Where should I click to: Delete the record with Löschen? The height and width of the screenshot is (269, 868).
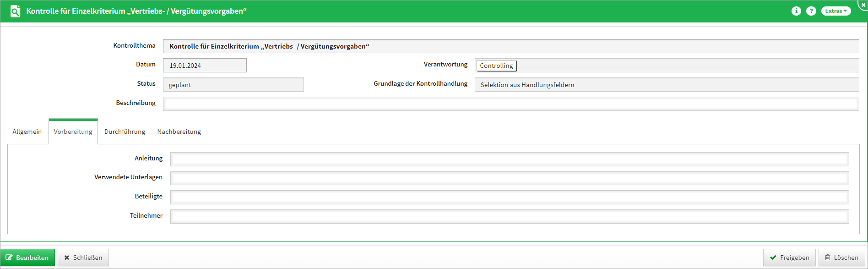[x=841, y=258]
